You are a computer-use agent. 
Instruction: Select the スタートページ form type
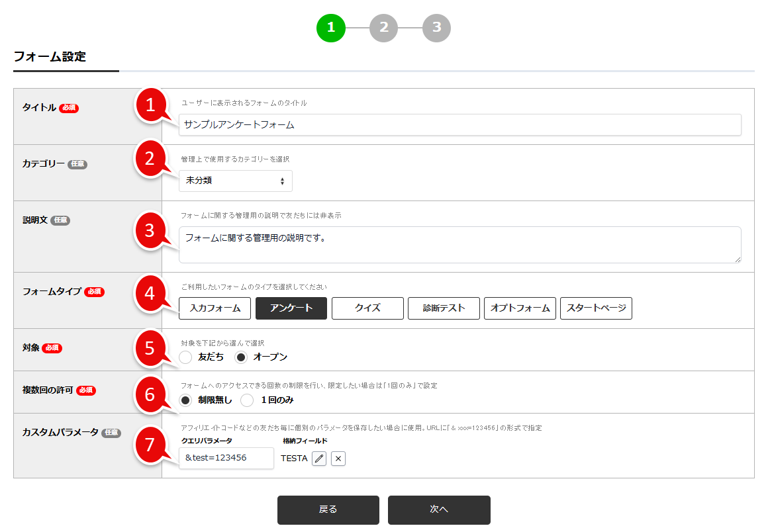595,308
